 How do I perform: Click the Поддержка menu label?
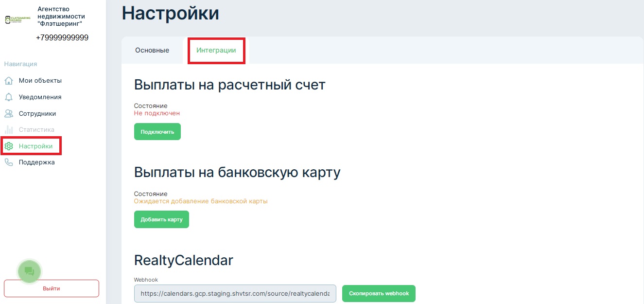(x=37, y=162)
